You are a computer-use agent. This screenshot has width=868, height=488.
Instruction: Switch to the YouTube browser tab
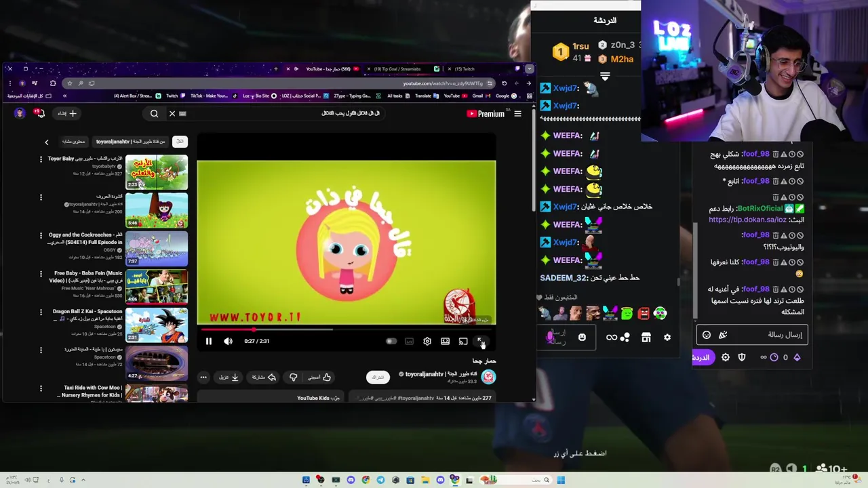328,68
